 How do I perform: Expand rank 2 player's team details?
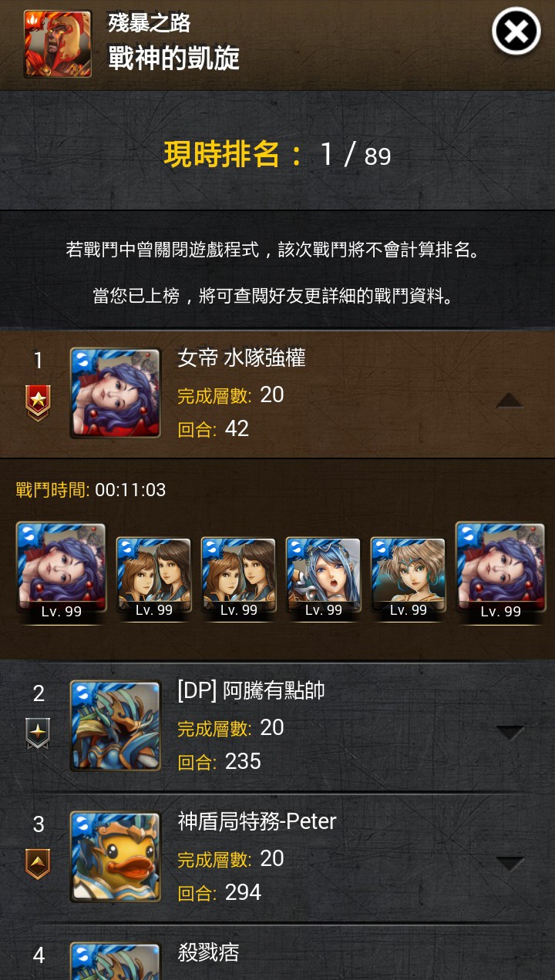(510, 733)
